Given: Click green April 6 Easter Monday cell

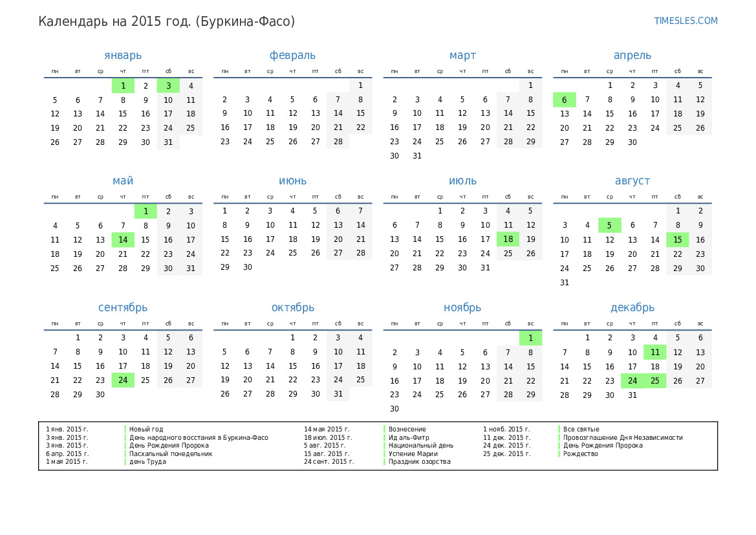Looking at the screenshot, I should click(x=565, y=100).
